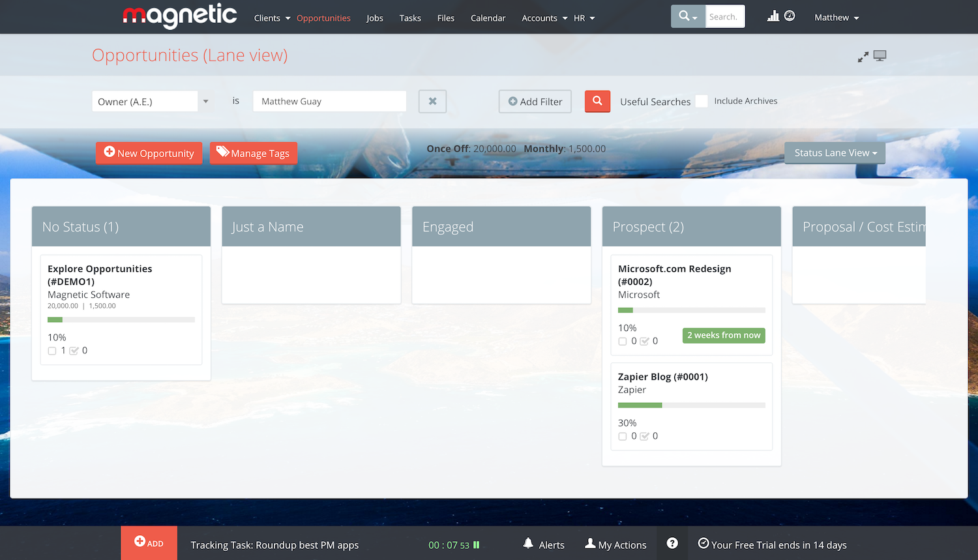Click the Magnetic logo
Viewport: 978px width, 560px height.
pyautogui.click(x=180, y=16)
